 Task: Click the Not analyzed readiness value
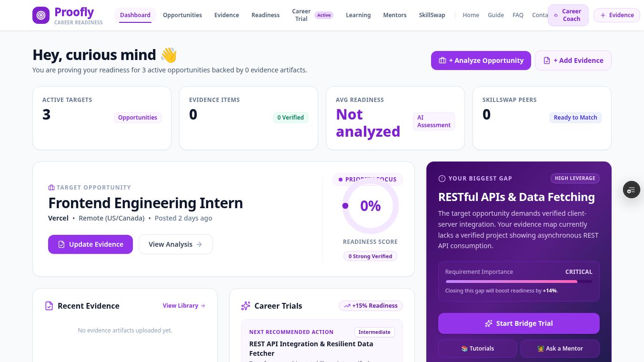click(x=368, y=123)
